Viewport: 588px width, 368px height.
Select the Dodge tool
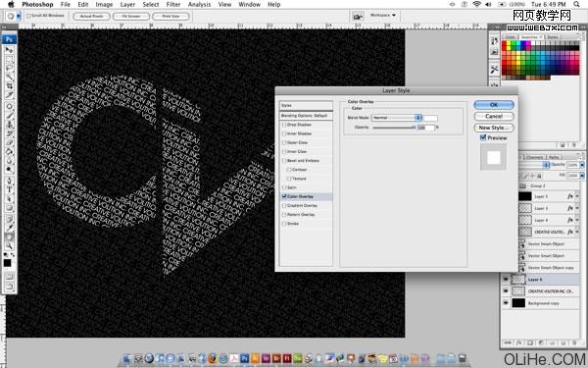coord(10,170)
